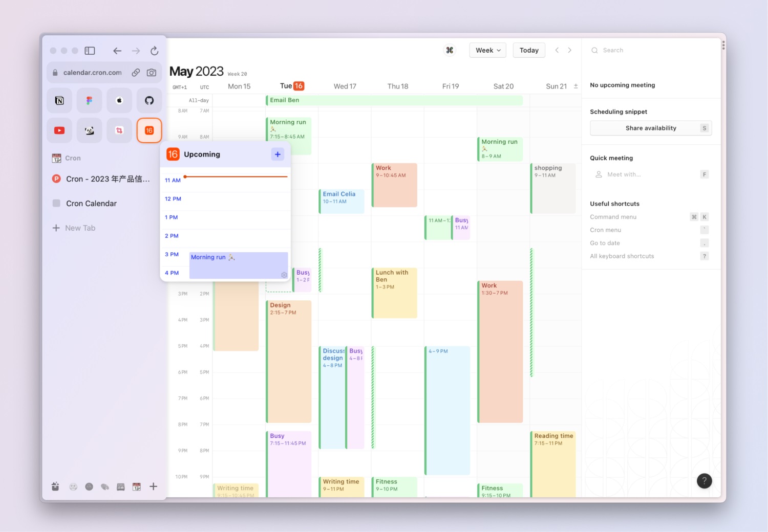This screenshot has width=768, height=532.
Task: Open the Email Celia event
Action: 342,201
